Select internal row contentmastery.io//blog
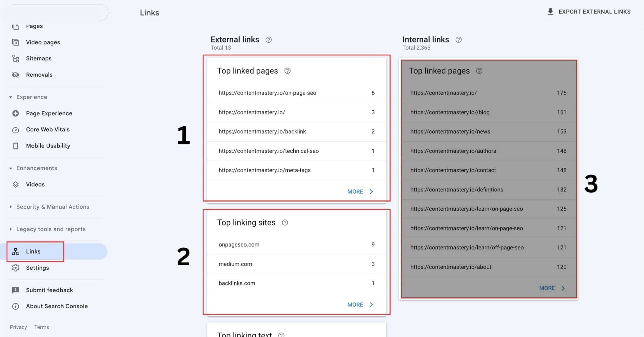 click(489, 113)
